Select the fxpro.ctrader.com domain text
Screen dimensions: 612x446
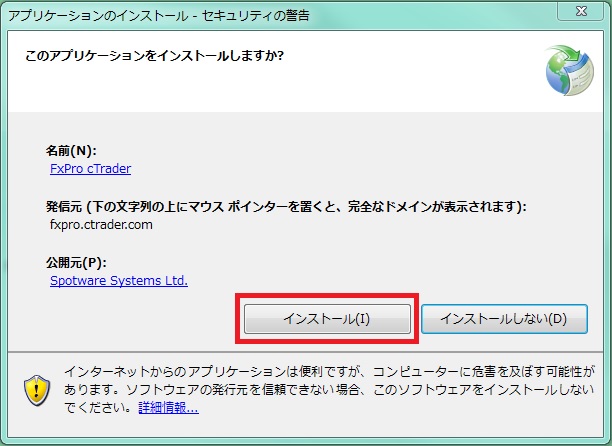(101, 225)
